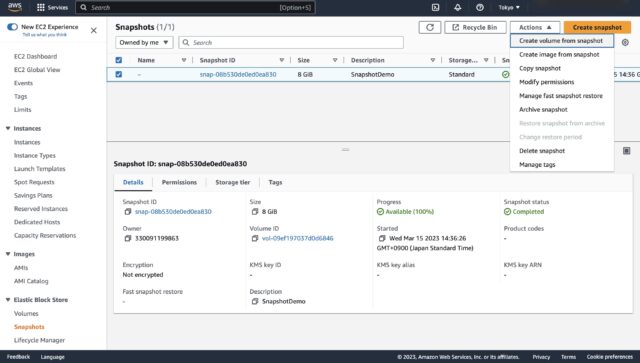Screen dimensions: 640x363
Task: Sort by the Storage tier column arrow
Action: coord(486,60)
